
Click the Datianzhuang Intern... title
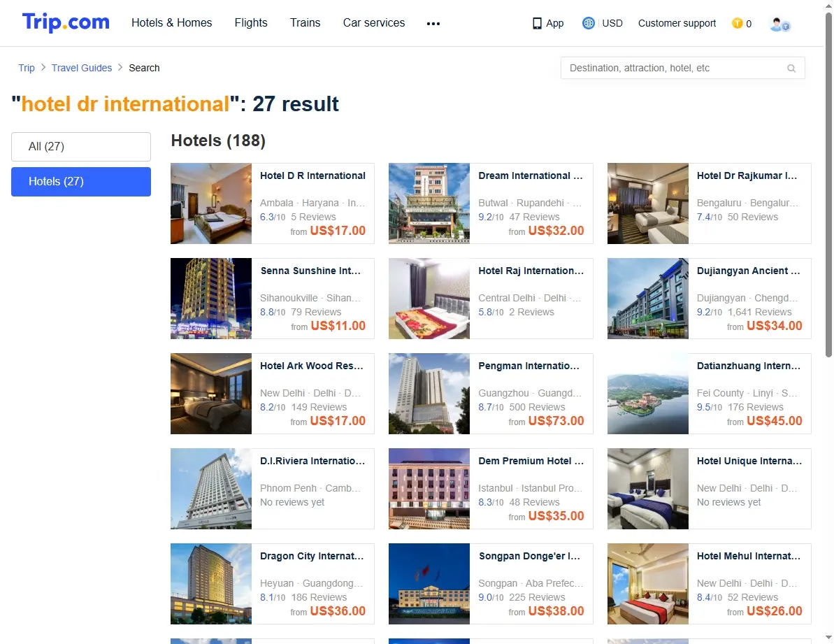click(749, 366)
